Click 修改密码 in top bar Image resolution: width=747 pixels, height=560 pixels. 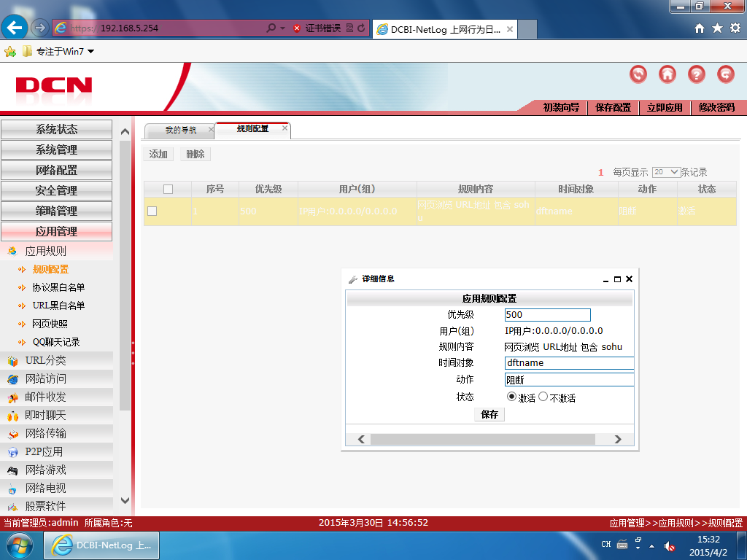coord(716,108)
